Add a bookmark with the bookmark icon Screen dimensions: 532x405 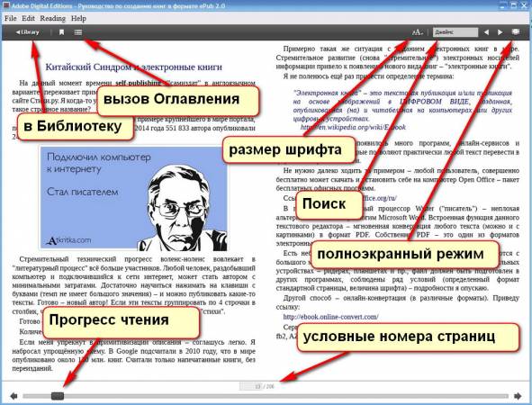[61, 32]
